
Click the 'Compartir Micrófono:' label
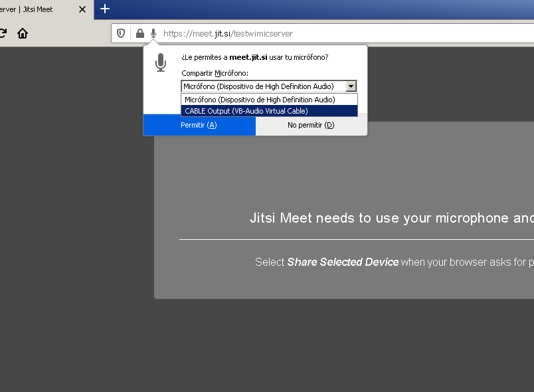(215, 73)
